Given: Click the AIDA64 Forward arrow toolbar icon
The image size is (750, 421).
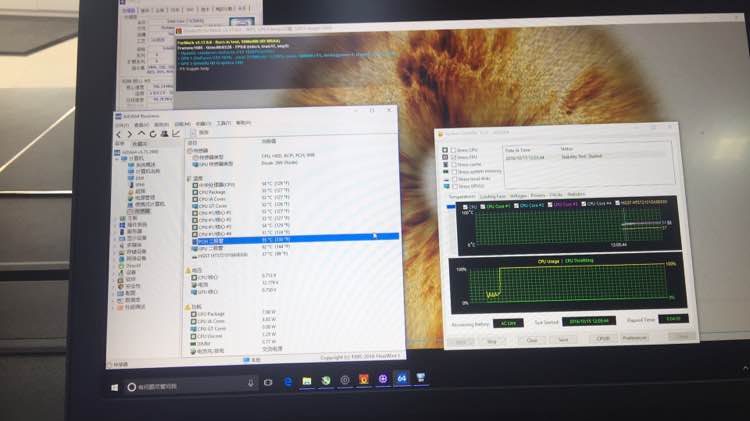Looking at the screenshot, I should 129,134.
